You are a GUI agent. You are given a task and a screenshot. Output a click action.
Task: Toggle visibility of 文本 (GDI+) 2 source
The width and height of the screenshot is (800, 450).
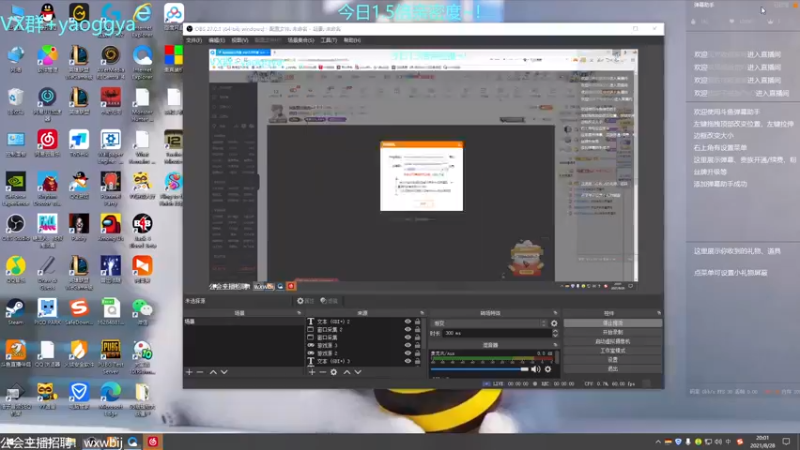408,321
